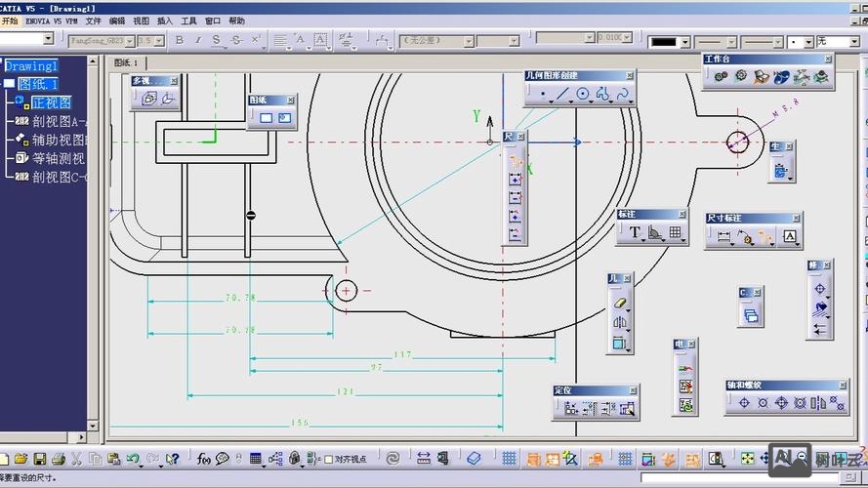The width and height of the screenshot is (868, 488).
Task: Close the 尺寸标注 floating toolbar
Action: [x=797, y=218]
